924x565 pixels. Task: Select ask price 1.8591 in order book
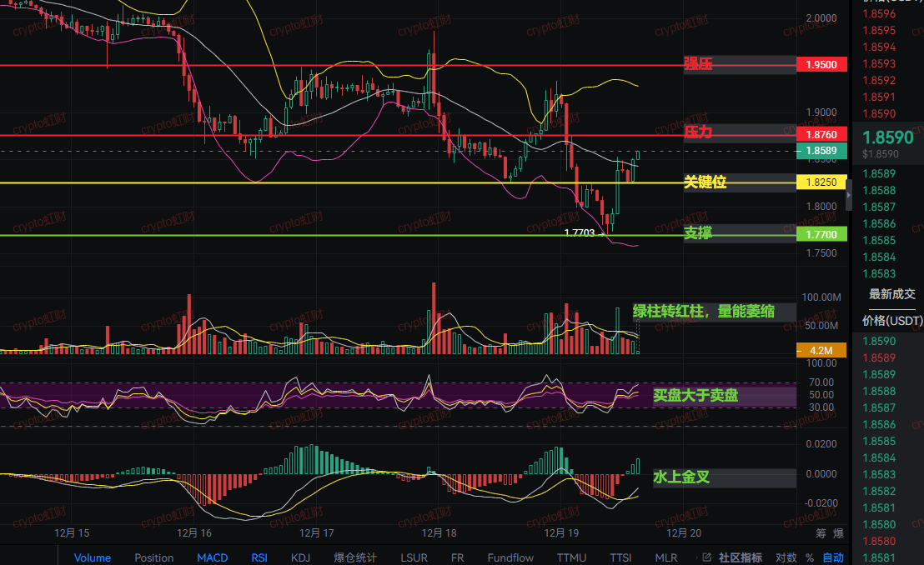click(879, 97)
